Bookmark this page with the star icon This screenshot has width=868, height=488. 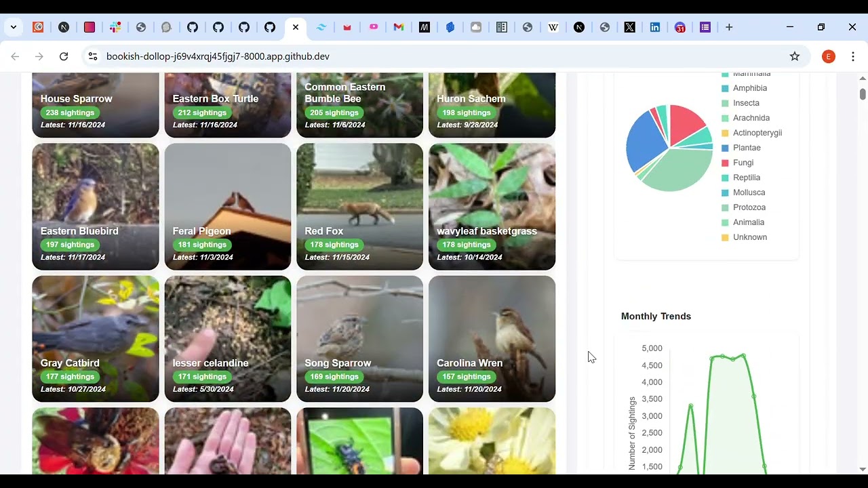pyautogui.click(x=795, y=56)
